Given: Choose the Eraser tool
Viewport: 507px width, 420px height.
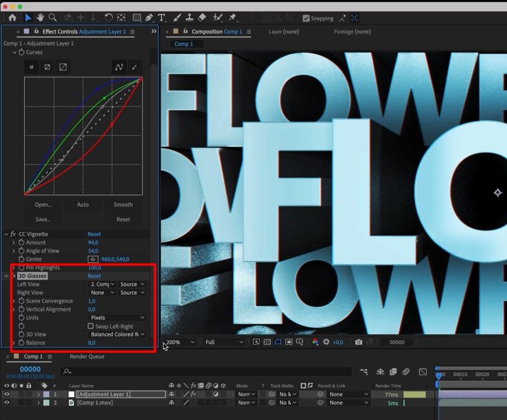Looking at the screenshot, I should [202, 18].
